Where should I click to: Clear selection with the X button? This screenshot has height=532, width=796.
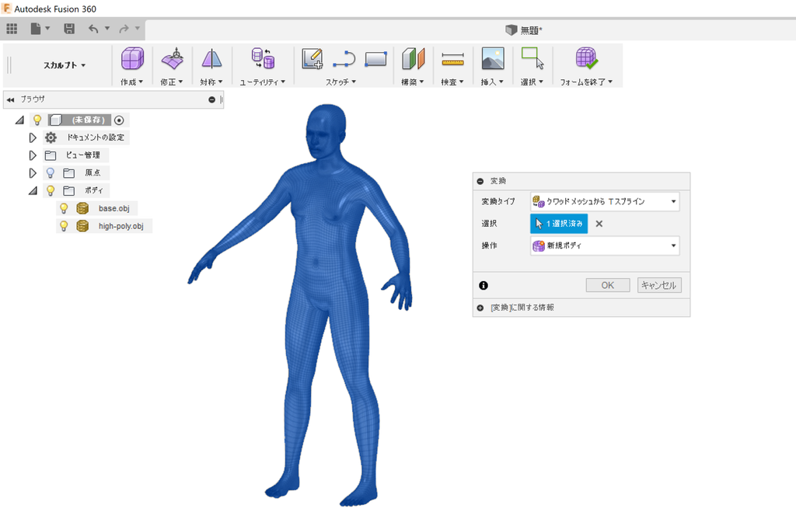[x=599, y=224]
